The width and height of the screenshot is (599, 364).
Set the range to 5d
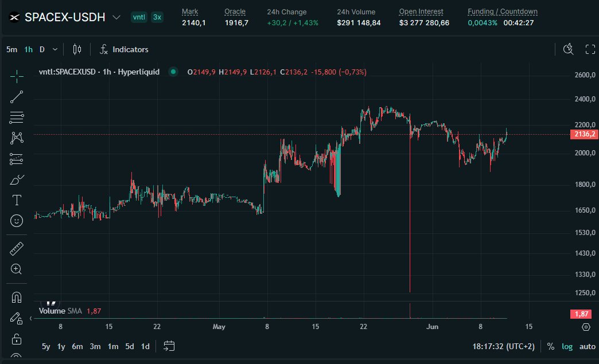(130, 346)
